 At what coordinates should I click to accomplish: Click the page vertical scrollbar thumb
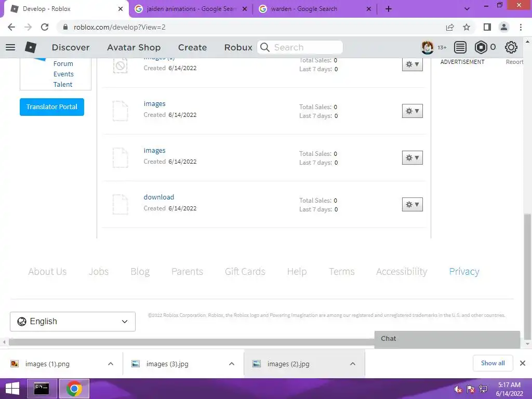[x=527, y=276]
